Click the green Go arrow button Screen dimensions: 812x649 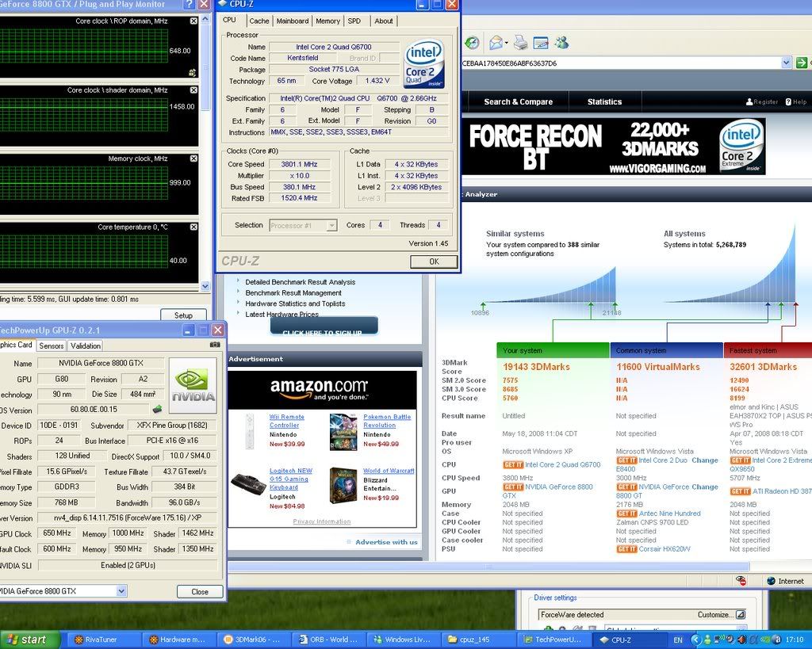801,63
